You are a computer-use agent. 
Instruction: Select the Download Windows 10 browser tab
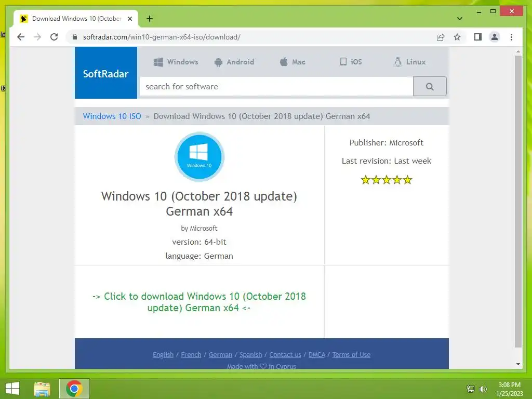[x=76, y=19]
